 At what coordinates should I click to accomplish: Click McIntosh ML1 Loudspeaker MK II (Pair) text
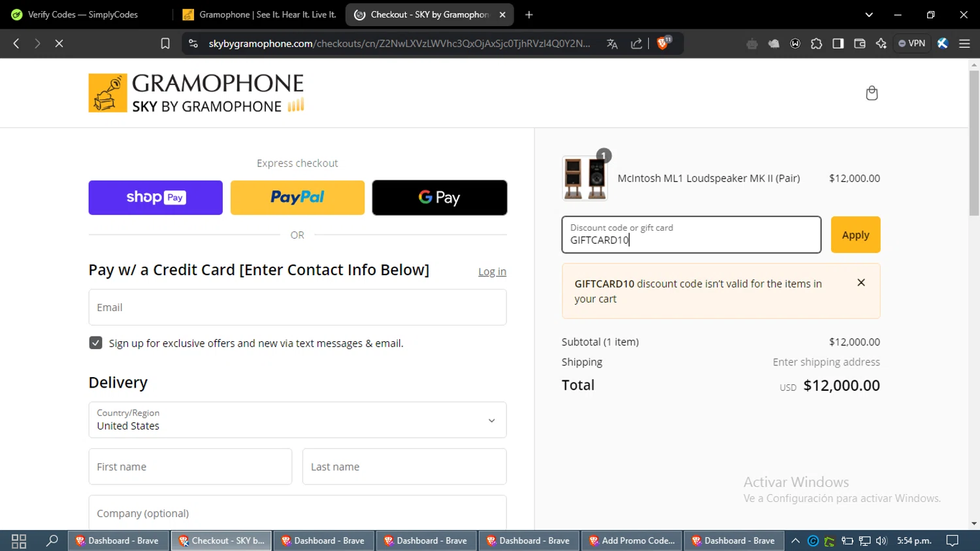pos(709,178)
